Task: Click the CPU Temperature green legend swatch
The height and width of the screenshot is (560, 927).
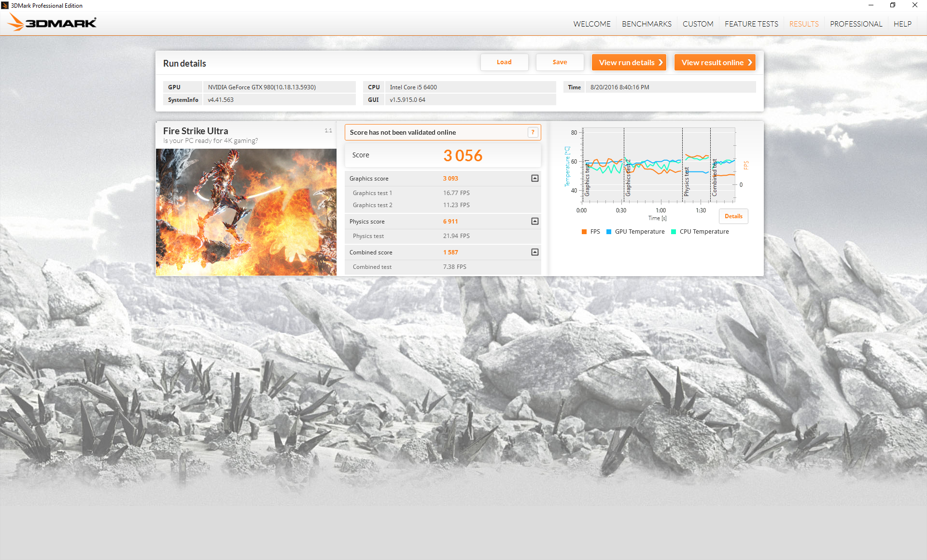Action: [x=674, y=232]
